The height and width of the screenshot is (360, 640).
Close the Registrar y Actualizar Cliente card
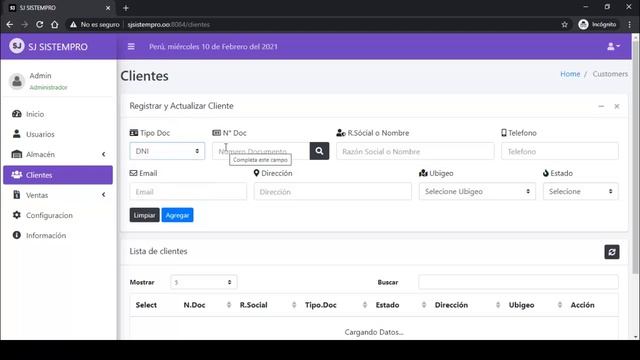point(617,106)
